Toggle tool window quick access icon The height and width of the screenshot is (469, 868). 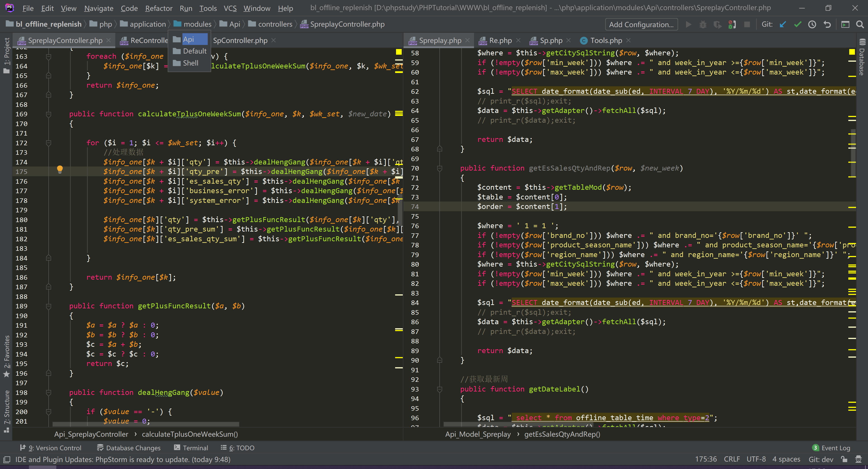click(7, 459)
